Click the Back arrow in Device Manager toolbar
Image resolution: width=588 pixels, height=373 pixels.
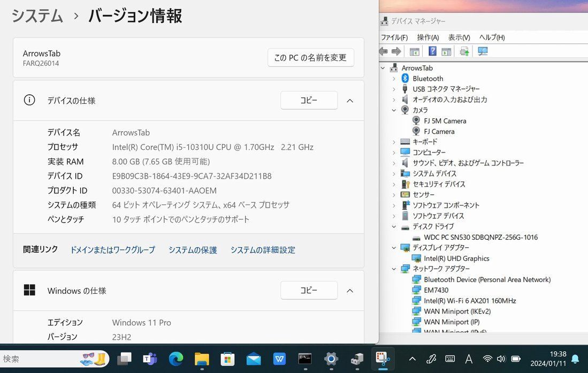point(383,51)
